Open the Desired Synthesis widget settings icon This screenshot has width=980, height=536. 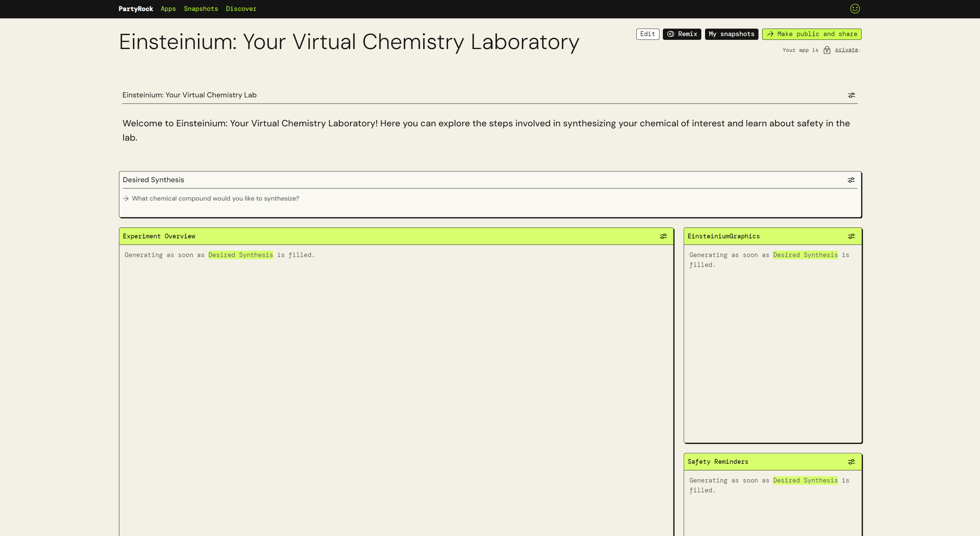(x=851, y=180)
